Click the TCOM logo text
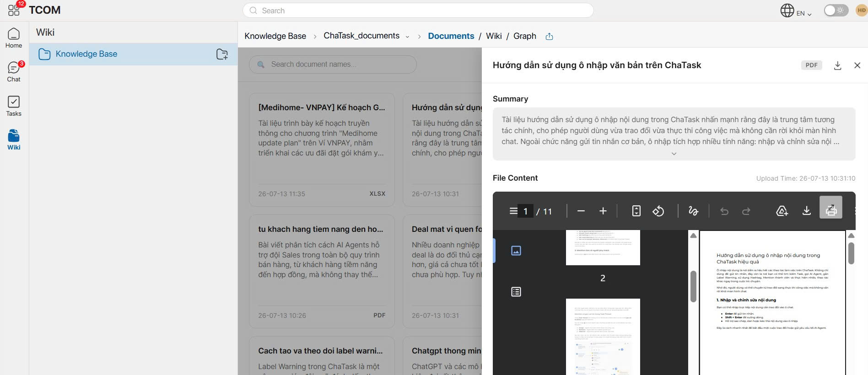The width and height of the screenshot is (868, 375). click(44, 10)
